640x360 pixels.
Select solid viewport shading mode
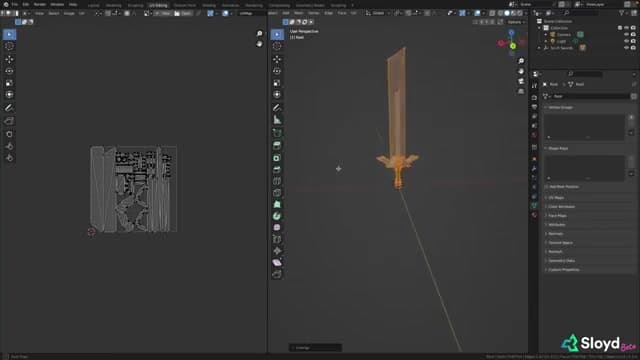coord(507,13)
